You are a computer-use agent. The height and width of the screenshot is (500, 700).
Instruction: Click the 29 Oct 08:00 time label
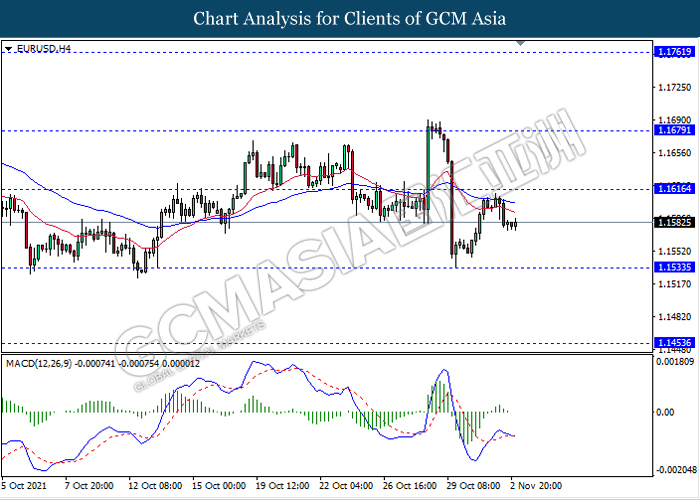pyautogui.click(x=475, y=486)
